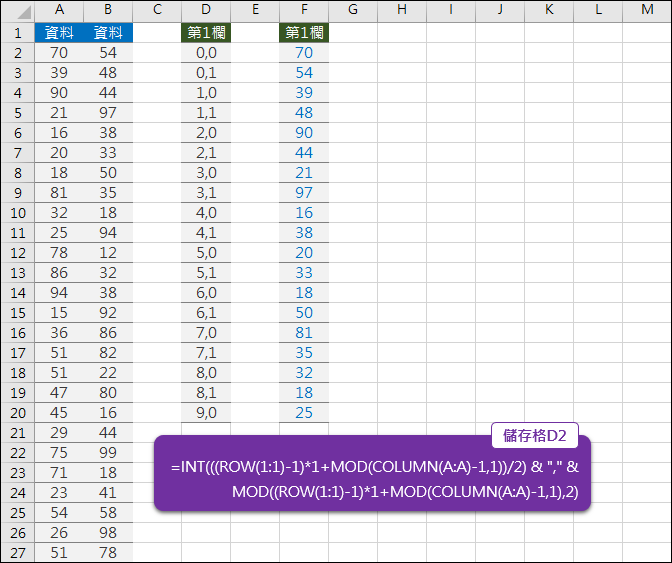The height and width of the screenshot is (563, 672).
Task: Select row 27 header
Action: coord(18,553)
